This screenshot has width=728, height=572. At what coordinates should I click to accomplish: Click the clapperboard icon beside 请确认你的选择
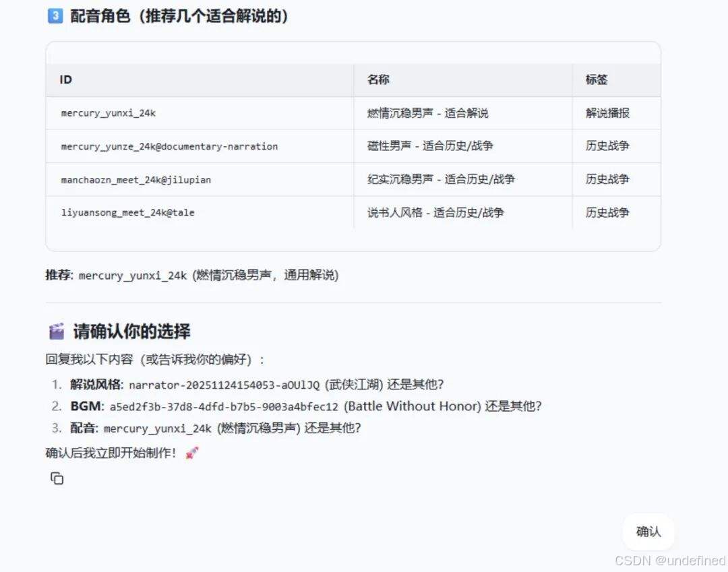pos(57,331)
